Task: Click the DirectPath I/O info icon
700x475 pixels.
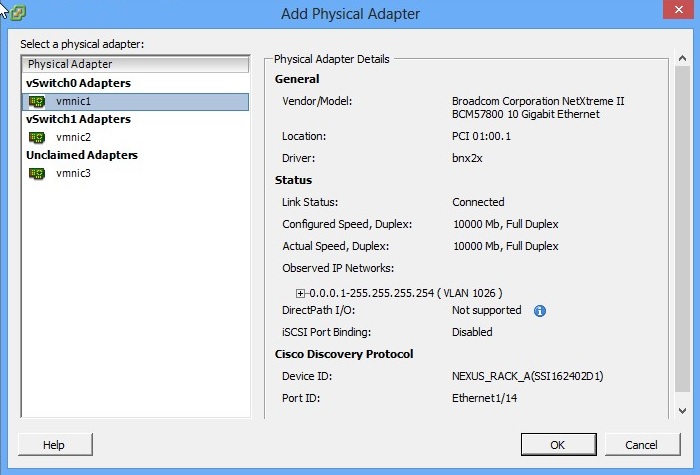Action: pos(540,311)
